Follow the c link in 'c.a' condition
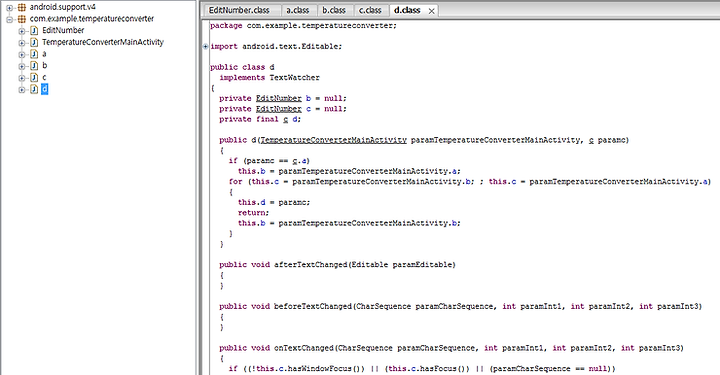Image resolution: width=720 pixels, height=375 pixels. click(295, 161)
